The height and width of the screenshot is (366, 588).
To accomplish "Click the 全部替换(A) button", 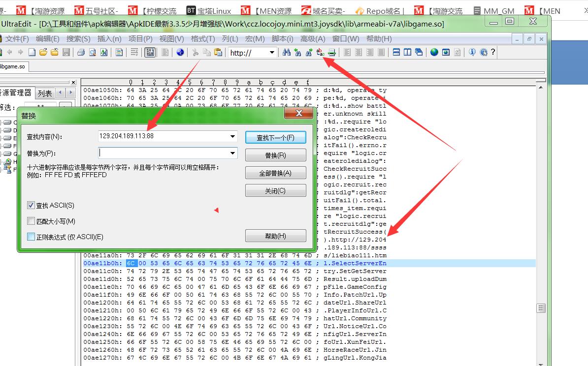I will [275, 173].
